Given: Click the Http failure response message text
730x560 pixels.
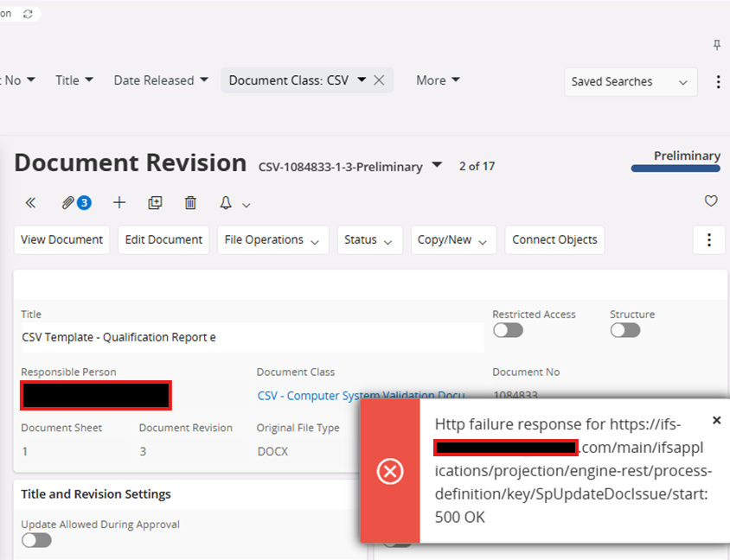Looking at the screenshot, I should click(573, 471).
